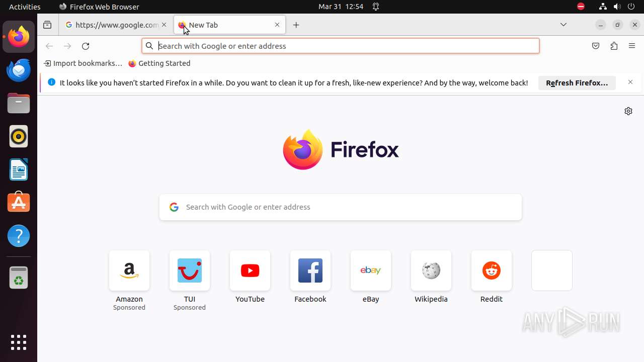644x362 pixels.
Task: Click the Google icon in page search box
Action: click(174, 207)
